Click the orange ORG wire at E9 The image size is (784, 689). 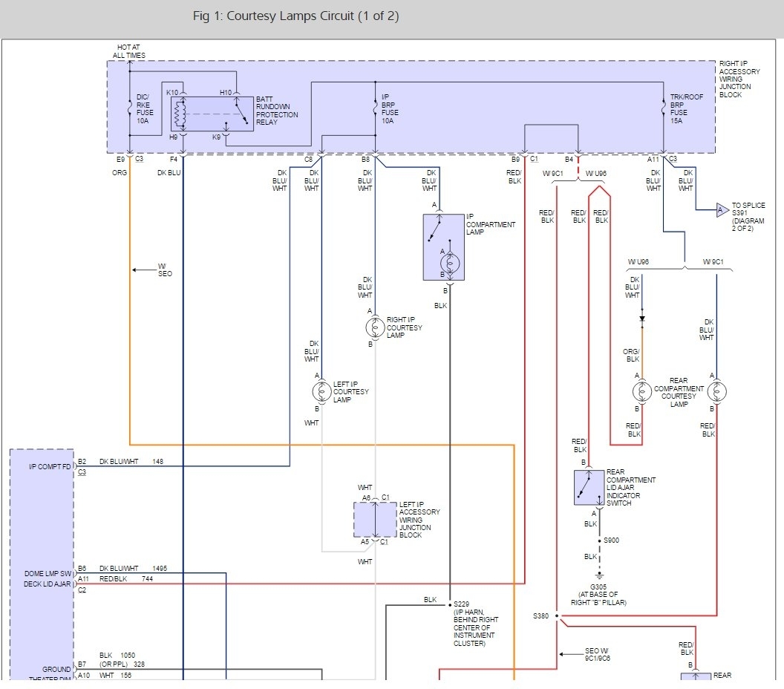(130, 300)
